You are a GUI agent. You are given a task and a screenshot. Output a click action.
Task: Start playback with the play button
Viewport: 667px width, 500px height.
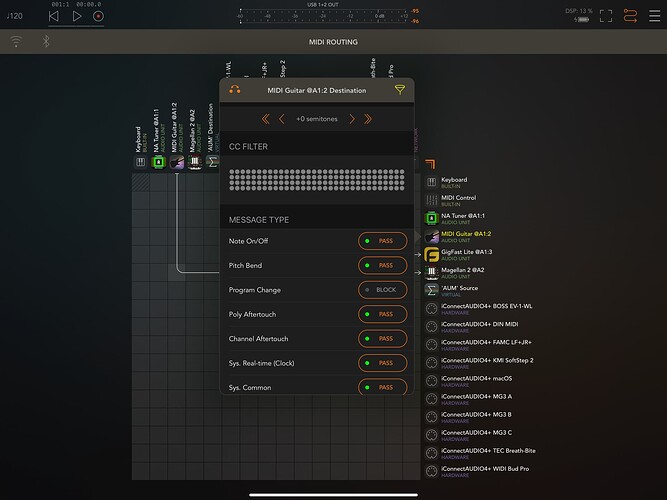(x=77, y=16)
